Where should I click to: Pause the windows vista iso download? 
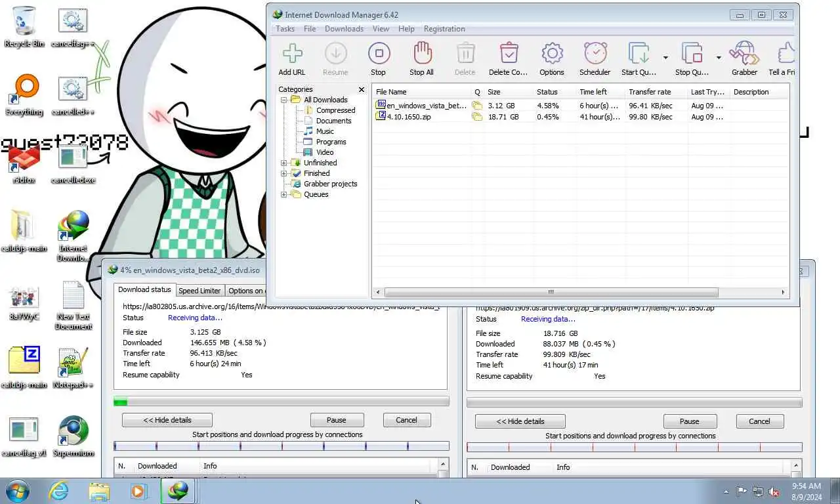click(x=337, y=420)
